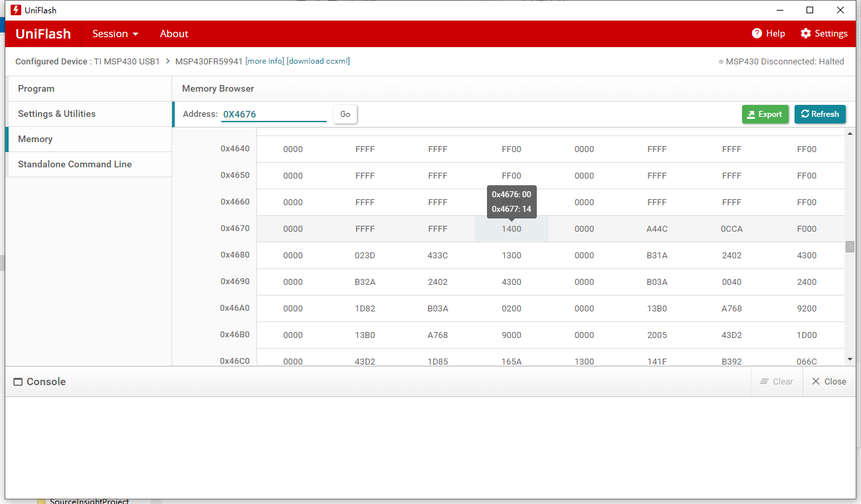Click the 0x46A0 row address label
861x504 pixels.
(x=235, y=308)
